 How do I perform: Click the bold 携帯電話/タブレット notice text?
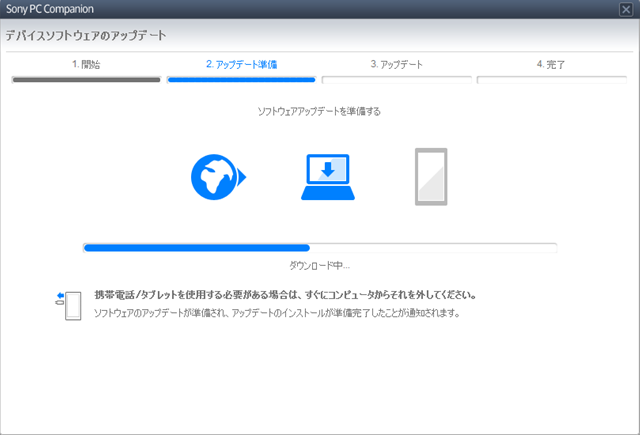[285, 295]
